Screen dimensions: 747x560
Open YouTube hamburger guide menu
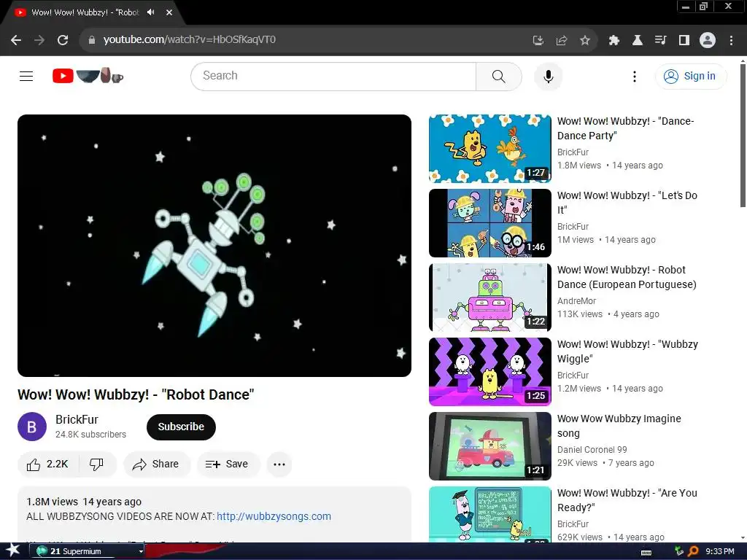pos(26,76)
